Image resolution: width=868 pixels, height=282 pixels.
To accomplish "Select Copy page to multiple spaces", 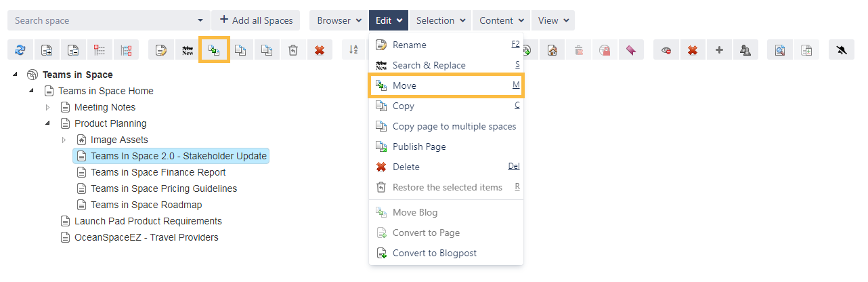I will pyautogui.click(x=454, y=126).
